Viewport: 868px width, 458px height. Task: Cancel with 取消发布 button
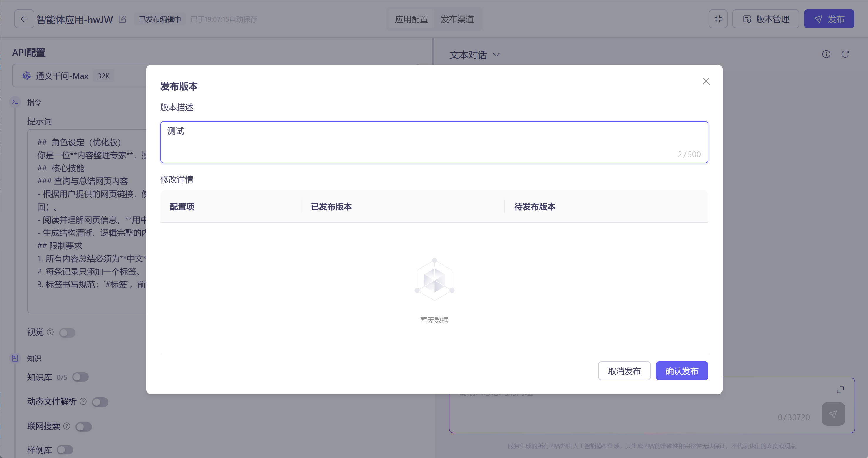click(x=624, y=371)
